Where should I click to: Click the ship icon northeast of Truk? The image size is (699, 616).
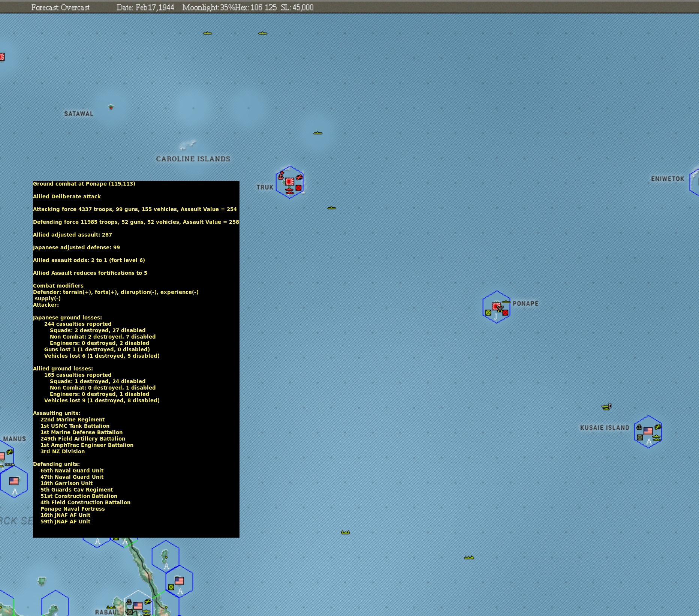click(x=318, y=133)
